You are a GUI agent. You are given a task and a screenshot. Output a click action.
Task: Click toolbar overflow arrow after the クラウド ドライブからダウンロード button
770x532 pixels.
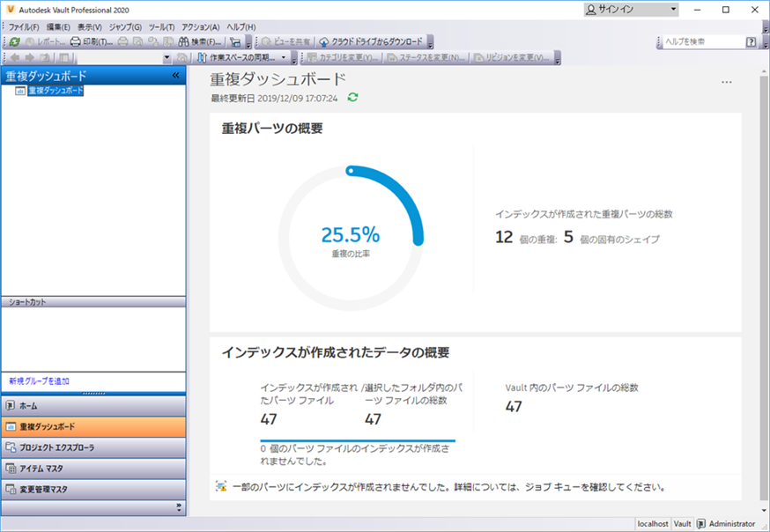coord(430,42)
